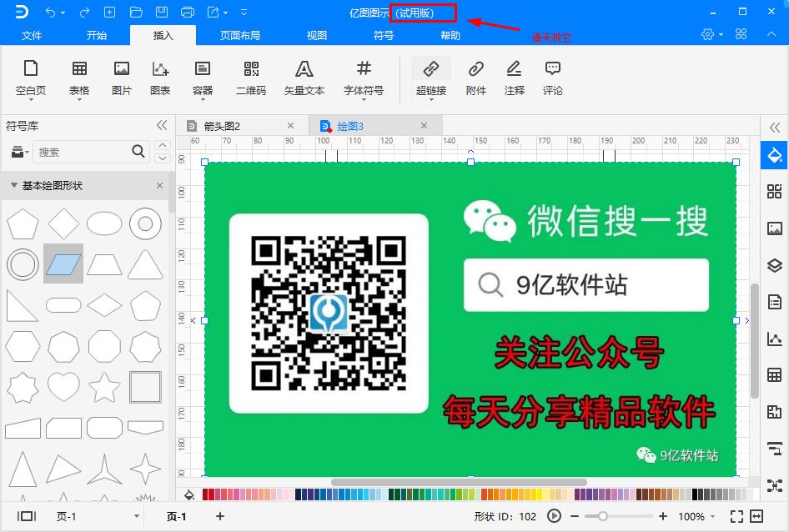
Task: Select the 页-1 page tab
Action: point(176,516)
